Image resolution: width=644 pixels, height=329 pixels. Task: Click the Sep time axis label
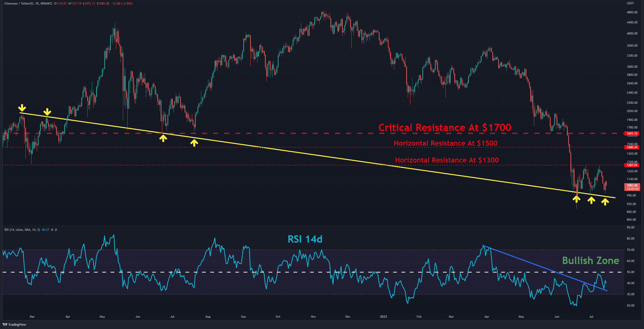(243, 317)
